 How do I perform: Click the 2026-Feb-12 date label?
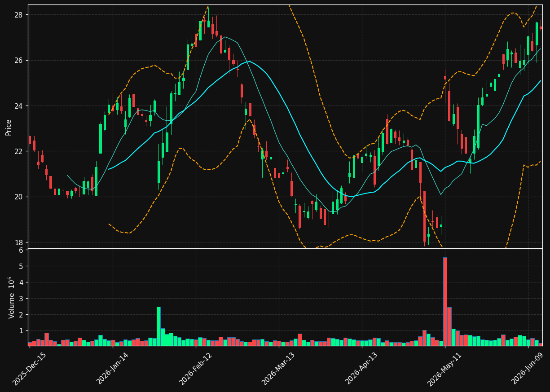195,369
